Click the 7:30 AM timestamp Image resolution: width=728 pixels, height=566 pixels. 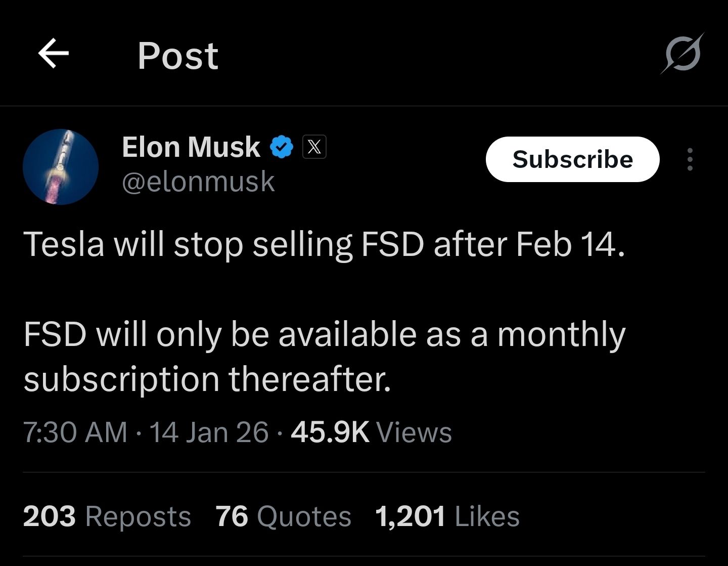75,432
